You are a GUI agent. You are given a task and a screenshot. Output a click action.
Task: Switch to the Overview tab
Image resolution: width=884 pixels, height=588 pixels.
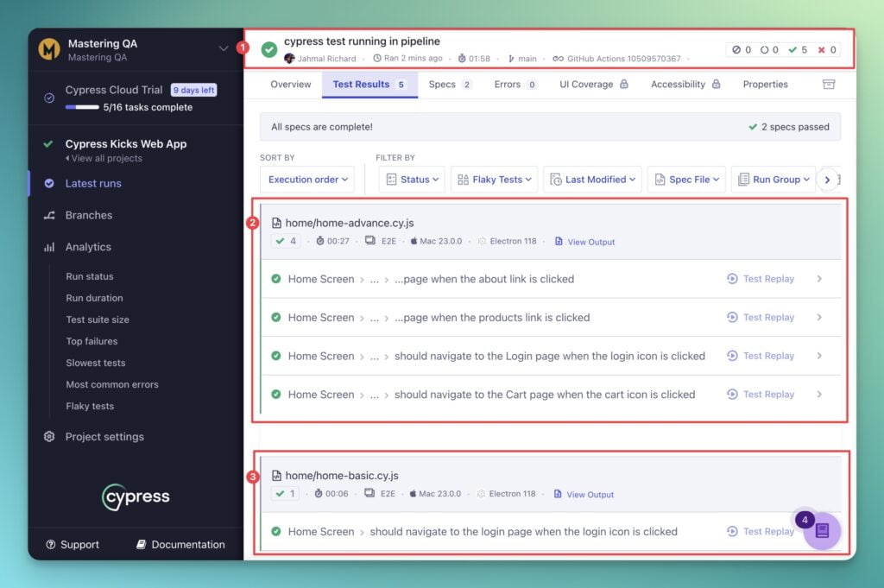click(290, 85)
